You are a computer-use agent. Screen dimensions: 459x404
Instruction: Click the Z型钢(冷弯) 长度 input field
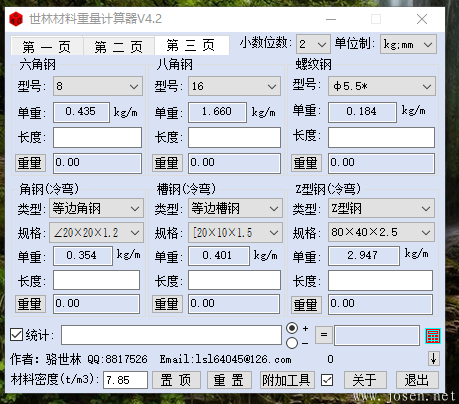click(x=380, y=280)
